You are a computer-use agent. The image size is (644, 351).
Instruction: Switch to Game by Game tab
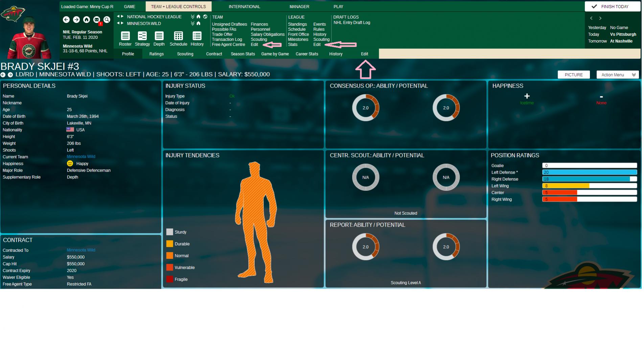[275, 54]
